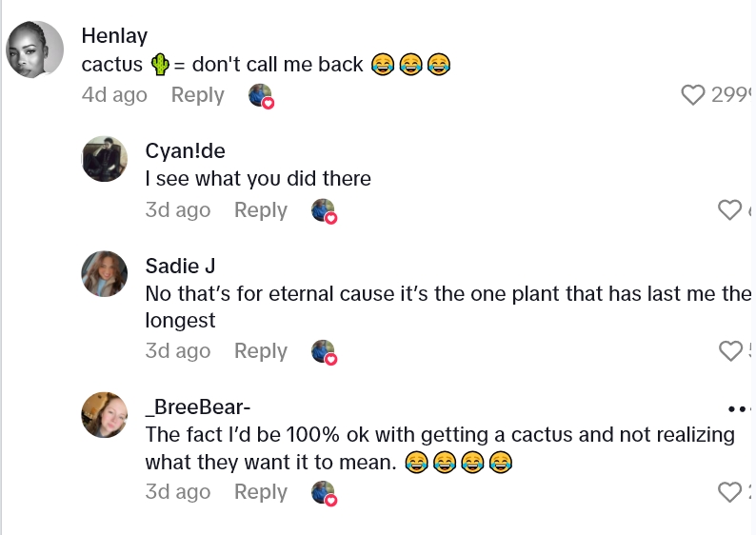
Task: Like Cyan!de's comment with heart icon
Action: click(x=729, y=210)
